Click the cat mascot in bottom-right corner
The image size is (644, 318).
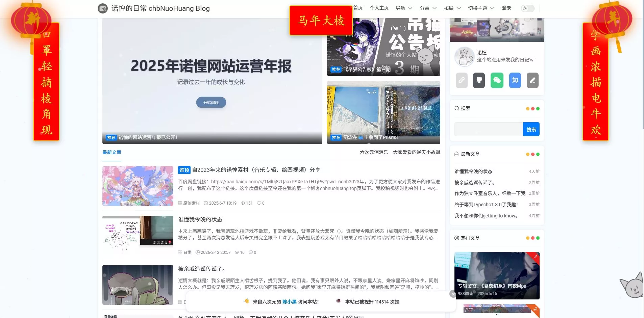coord(632,286)
